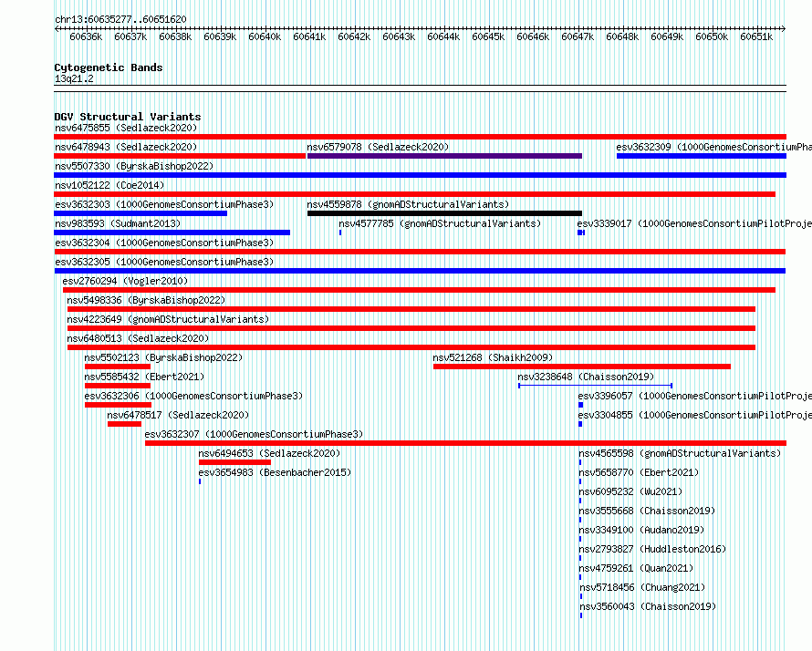This screenshot has width=812, height=651.
Task: Open the nsv5502123 (ByrskaBishop2022) label
Action: point(163,357)
